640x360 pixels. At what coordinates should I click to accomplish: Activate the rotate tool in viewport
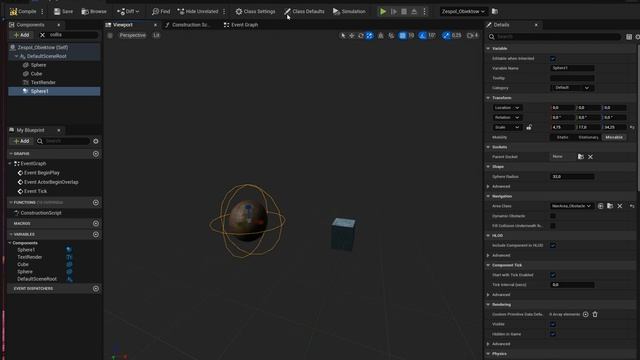coord(361,36)
